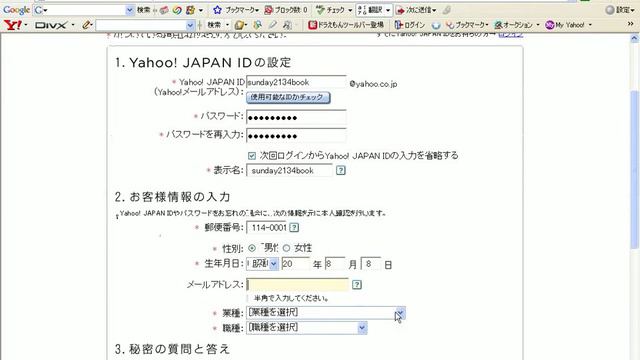This screenshot has height=360, width=640.
Task: Click the magnifier-figure icon in Yahoo toolbar
Action: coord(257,25)
